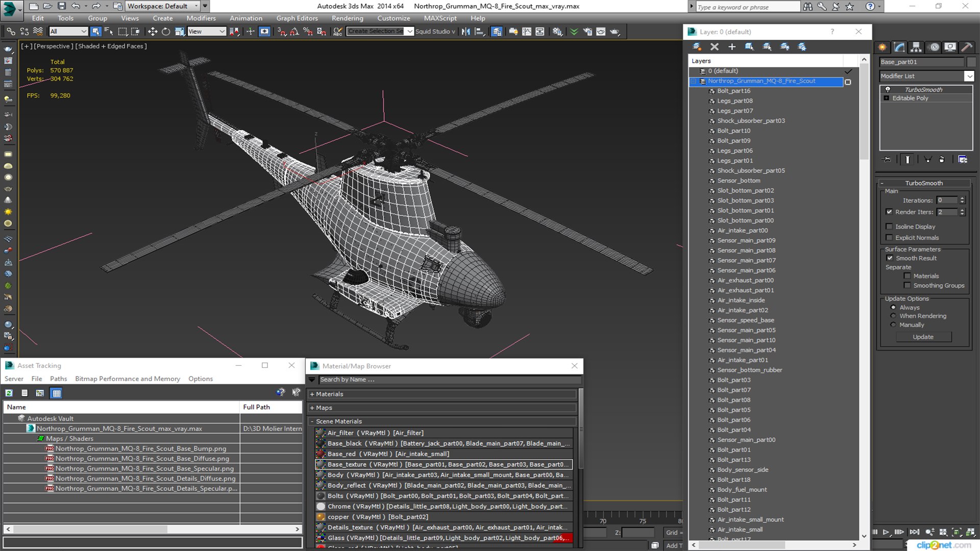Screen dimensions: 980x551
Task: Click Select Highlighted Objects and Layers icon
Action: click(x=749, y=47)
